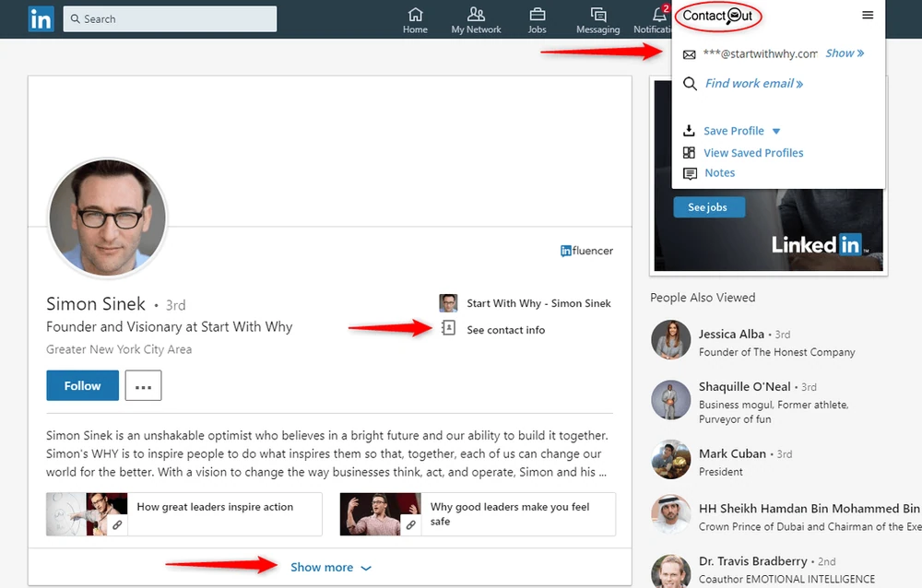Viewport: 922px width, 588px height.
Task: Click the 'People Also Viewed' heading
Action: pos(703,298)
